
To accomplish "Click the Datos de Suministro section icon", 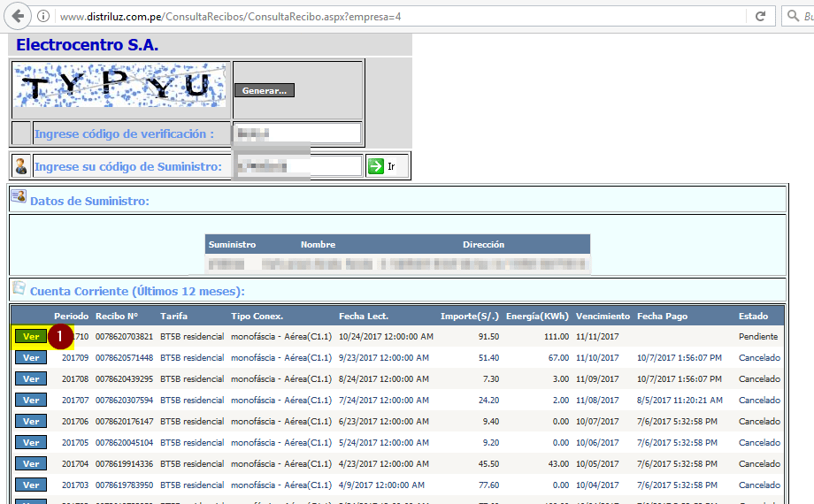I will tap(18, 197).
